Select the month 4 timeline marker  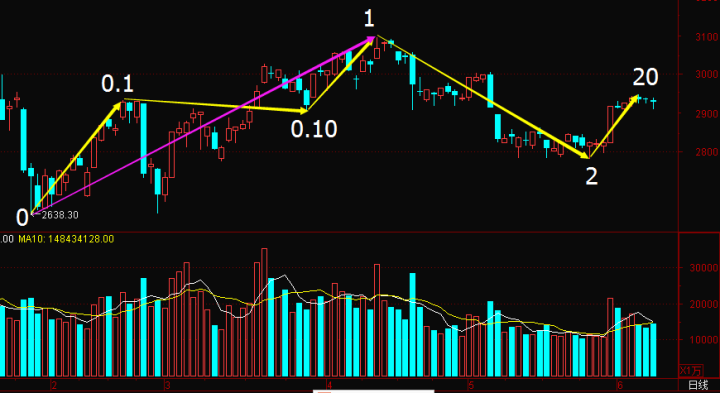(329, 385)
